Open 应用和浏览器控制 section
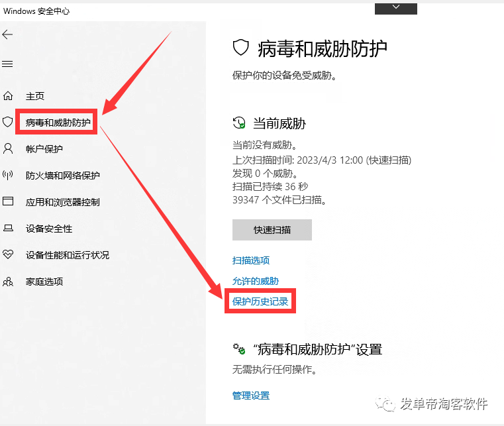This screenshot has width=504, height=426. pos(63,202)
